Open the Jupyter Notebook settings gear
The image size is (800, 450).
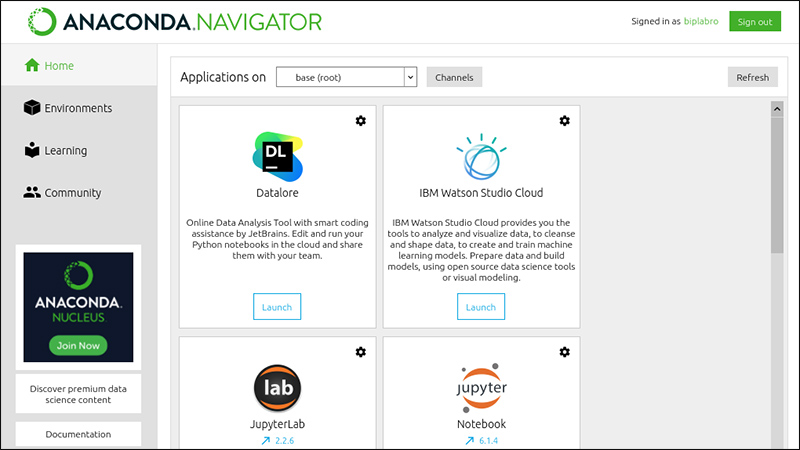tap(564, 352)
